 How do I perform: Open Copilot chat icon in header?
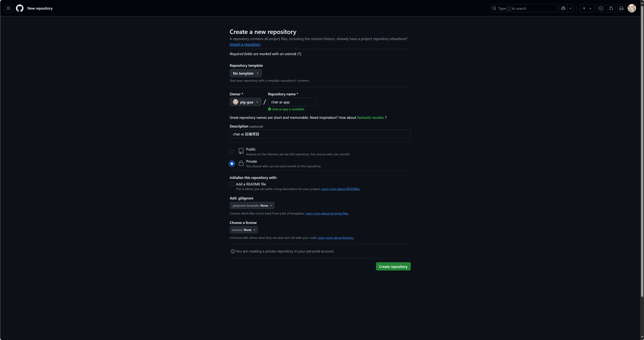[x=563, y=8]
